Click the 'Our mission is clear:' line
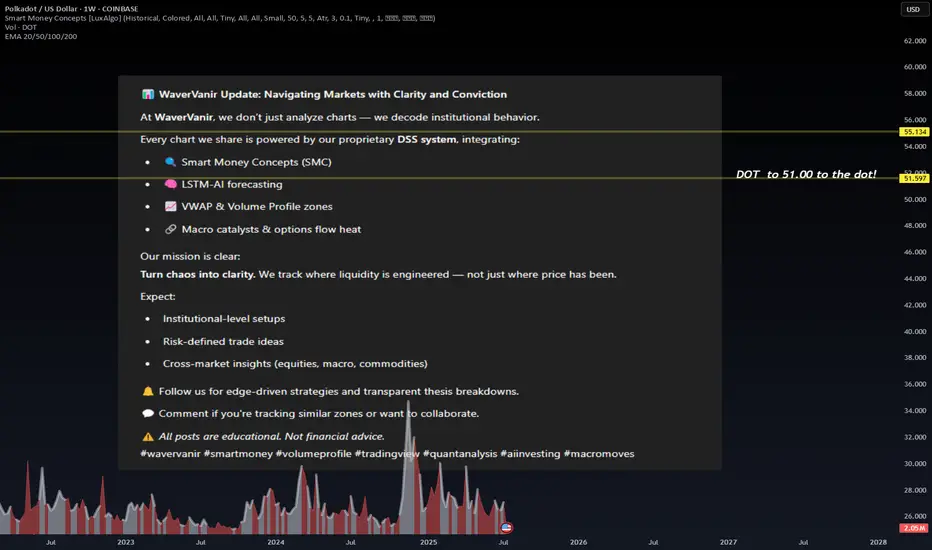932x550 pixels. (190, 256)
